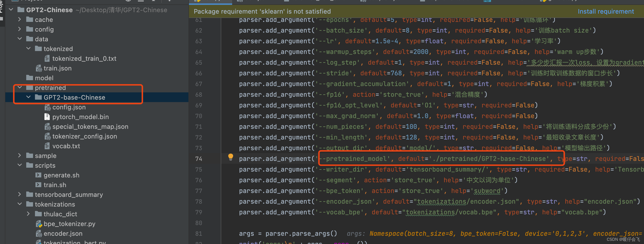Collapse the scripts folder
Image resolution: width=644 pixels, height=244 pixels.
pyautogui.click(x=20, y=165)
